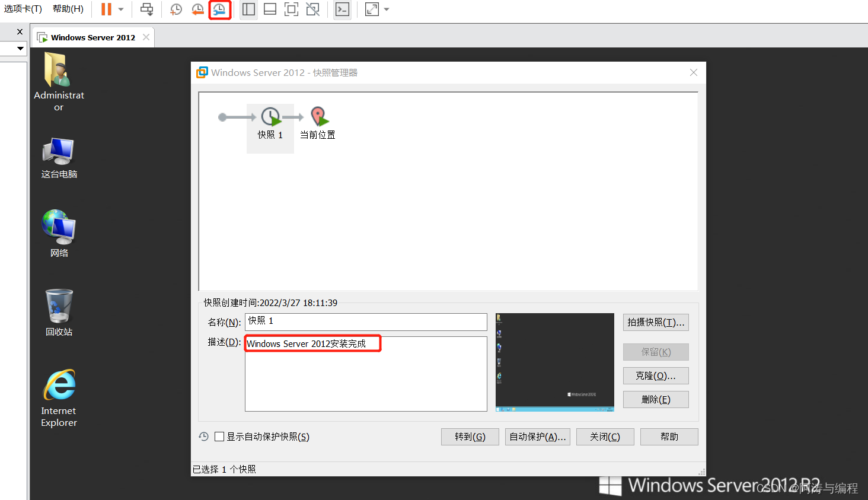Open the 选项卡(T) menu
This screenshot has height=500, width=868.
[x=23, y=8]
